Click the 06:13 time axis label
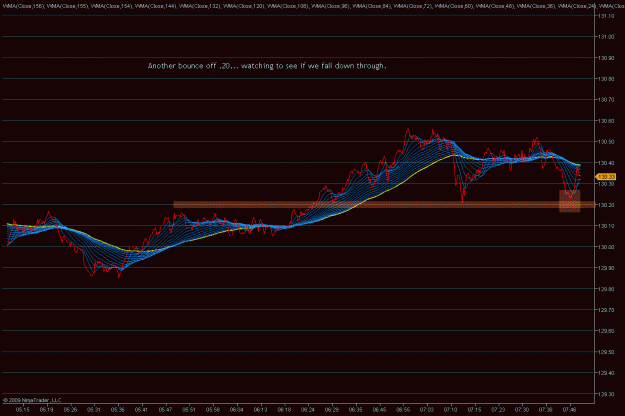Viewport: 625px width, 416px height. [x=260, y=410]
